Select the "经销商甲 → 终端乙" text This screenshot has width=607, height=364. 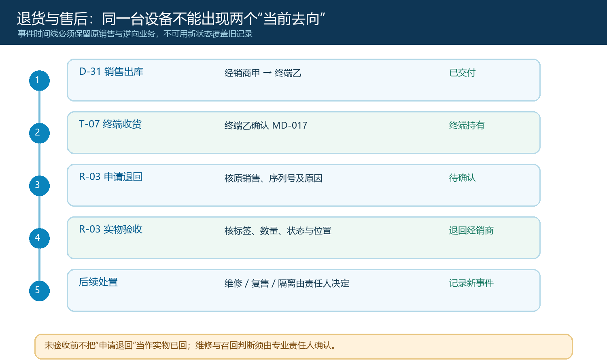[x=263, y=73]
